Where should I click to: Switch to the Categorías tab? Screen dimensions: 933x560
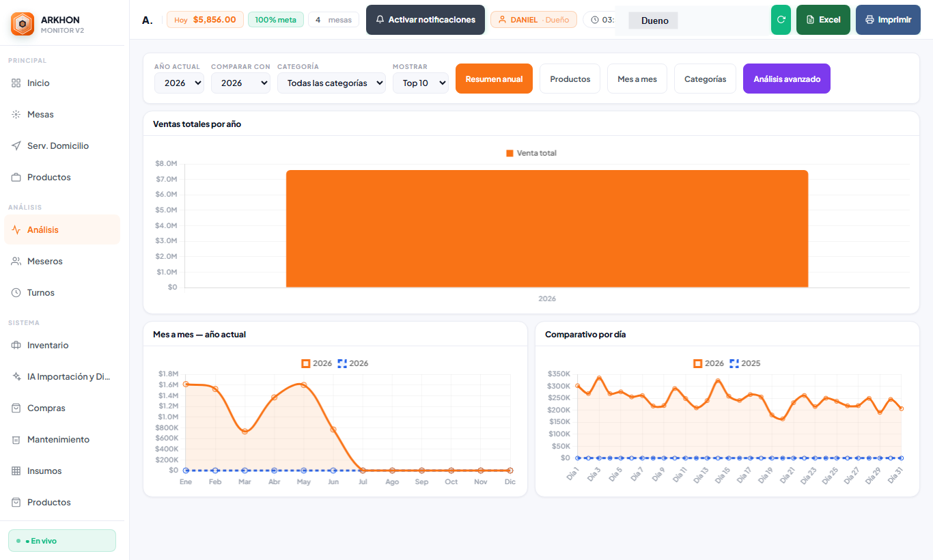pos(705,79)
